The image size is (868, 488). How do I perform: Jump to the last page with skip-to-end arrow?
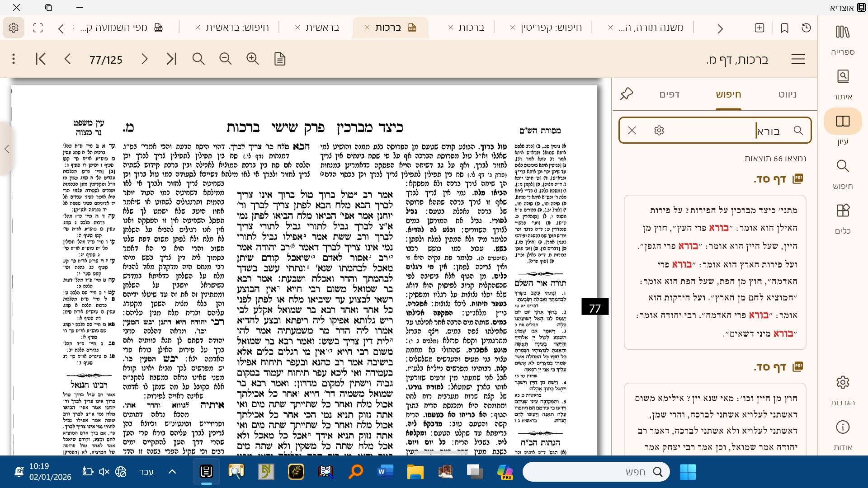click(x=171, y=59)
